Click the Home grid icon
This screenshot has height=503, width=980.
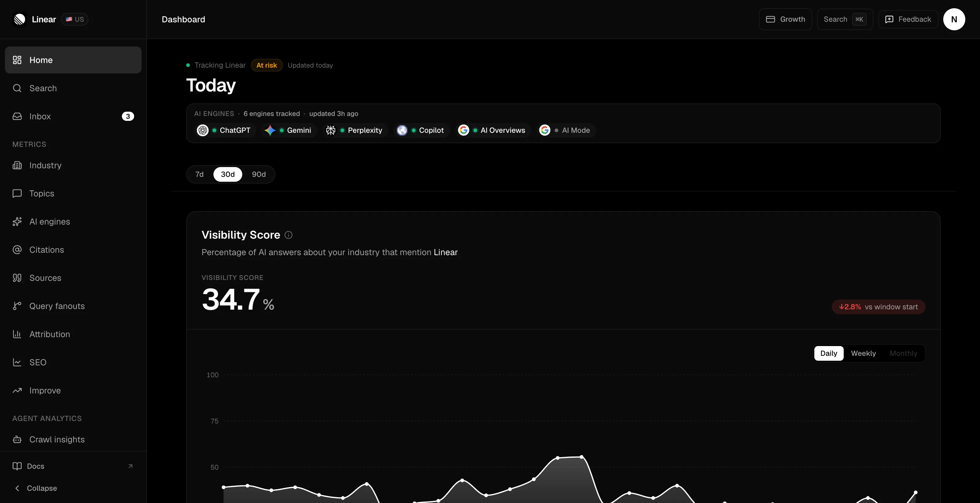pos(17,60)
